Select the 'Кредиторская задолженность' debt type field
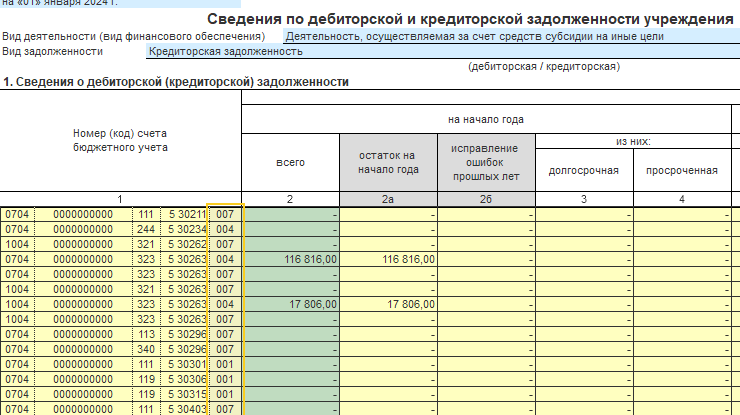The width and height of the screenshot is (740, 415). coord(443,51)
